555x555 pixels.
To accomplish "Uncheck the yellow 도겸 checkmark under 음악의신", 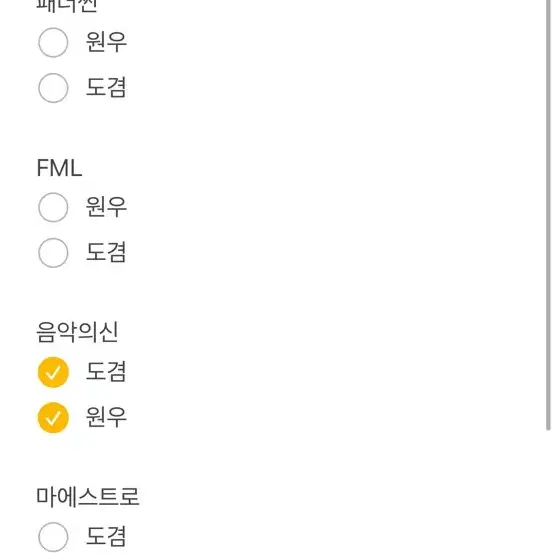I will (53, 372).
